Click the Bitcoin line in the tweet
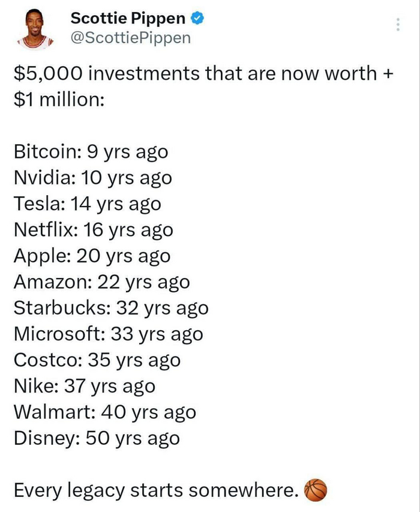Image resolution: width=420 pixels, height=512 pixels. click(x=90, y=151)
